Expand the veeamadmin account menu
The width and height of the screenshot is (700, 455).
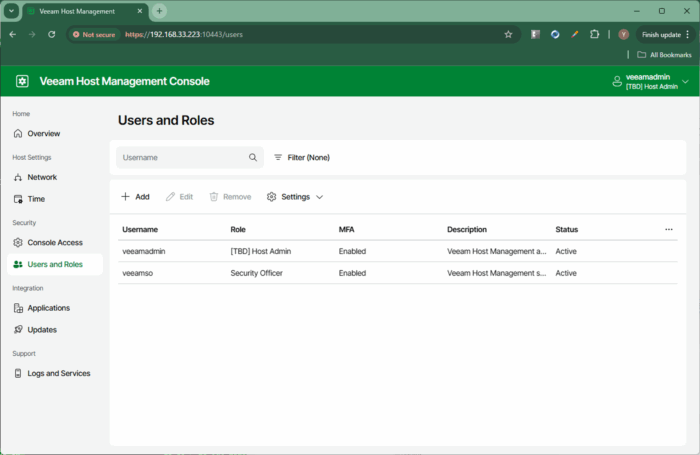click(651, 82)
